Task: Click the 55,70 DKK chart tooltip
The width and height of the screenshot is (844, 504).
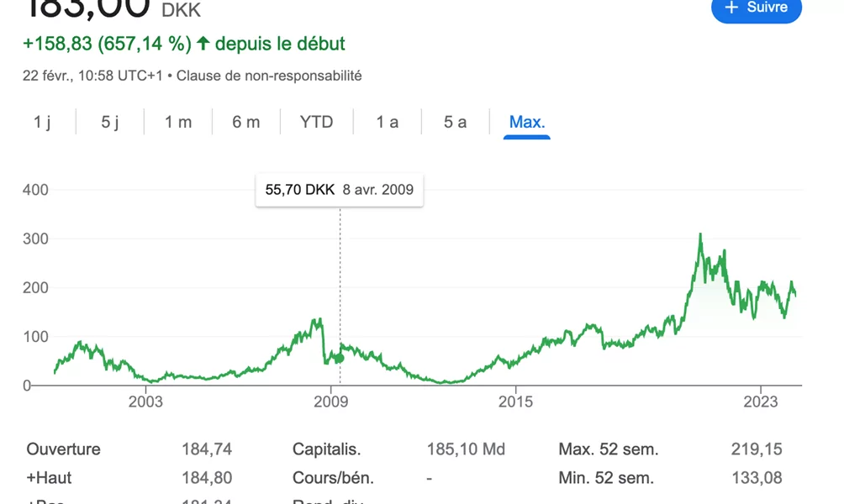Action: pyautogui.click(x=340, y=189)
